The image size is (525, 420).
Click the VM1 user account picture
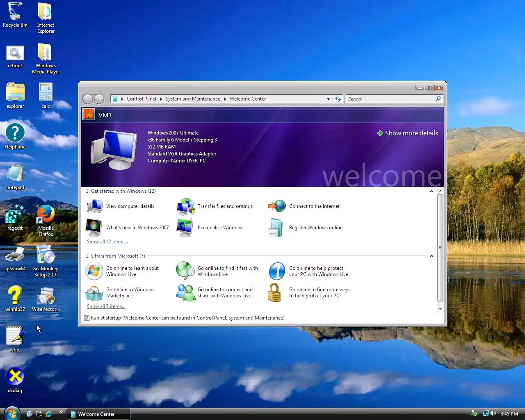[x=88, y=114]
